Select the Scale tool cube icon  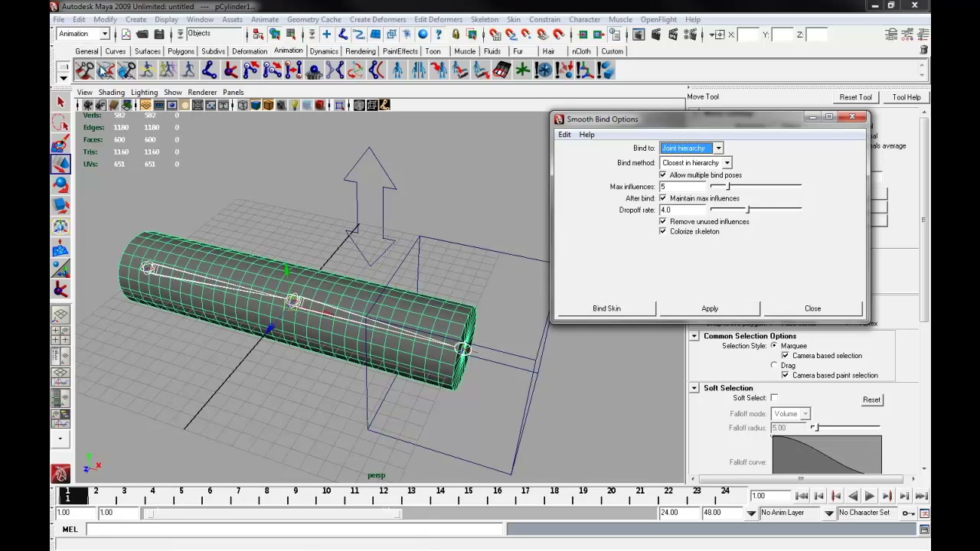point(60,205)
